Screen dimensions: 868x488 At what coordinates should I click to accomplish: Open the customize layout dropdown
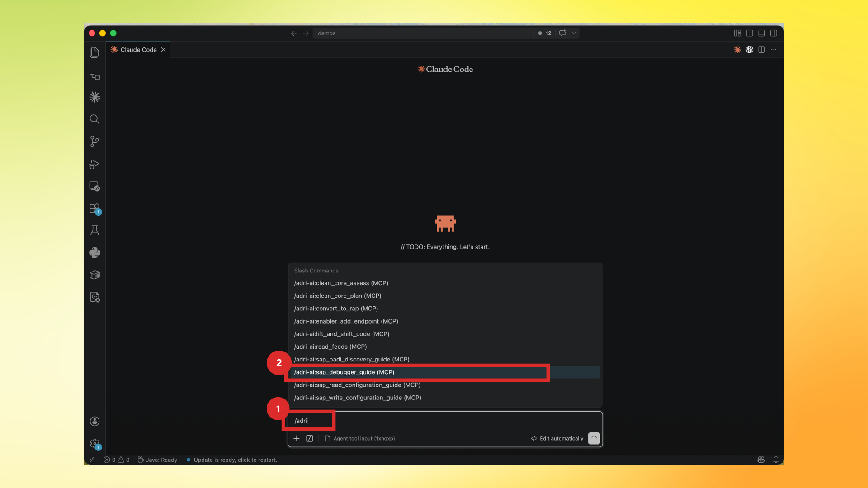737,33
